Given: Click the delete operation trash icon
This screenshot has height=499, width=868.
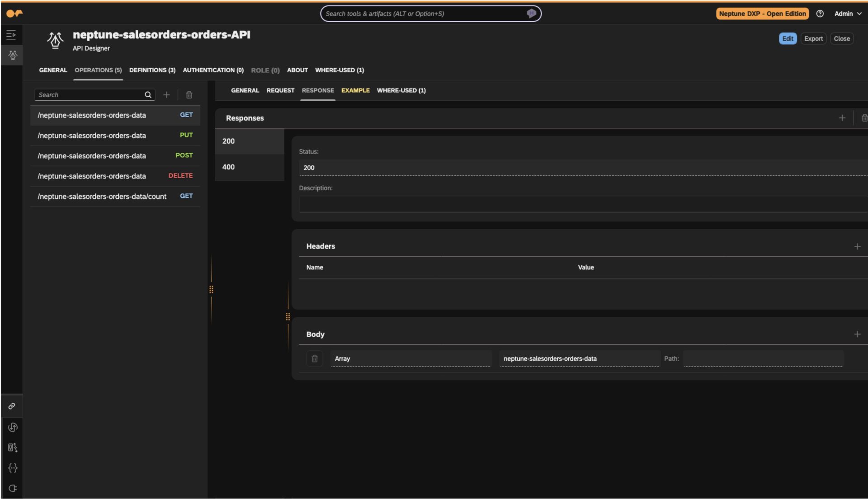Looking at the screenshot, I should (x=189, y=95).
